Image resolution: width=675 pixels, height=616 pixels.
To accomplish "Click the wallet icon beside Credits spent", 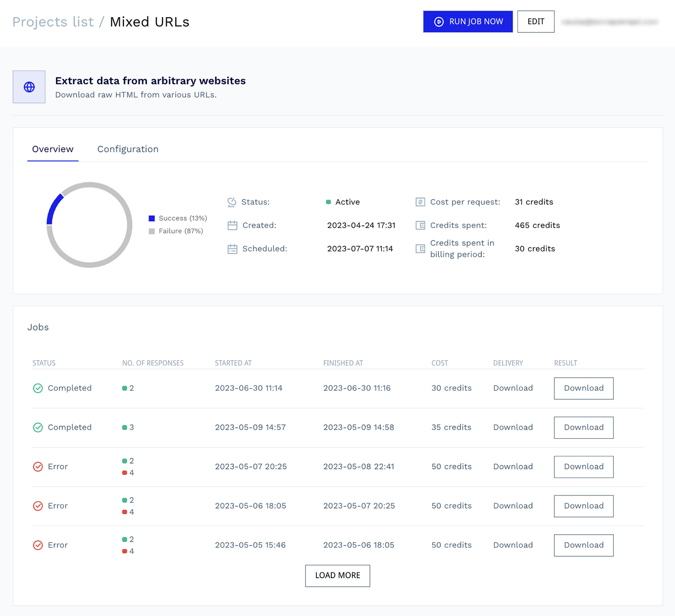I will (x=420, y=225).
